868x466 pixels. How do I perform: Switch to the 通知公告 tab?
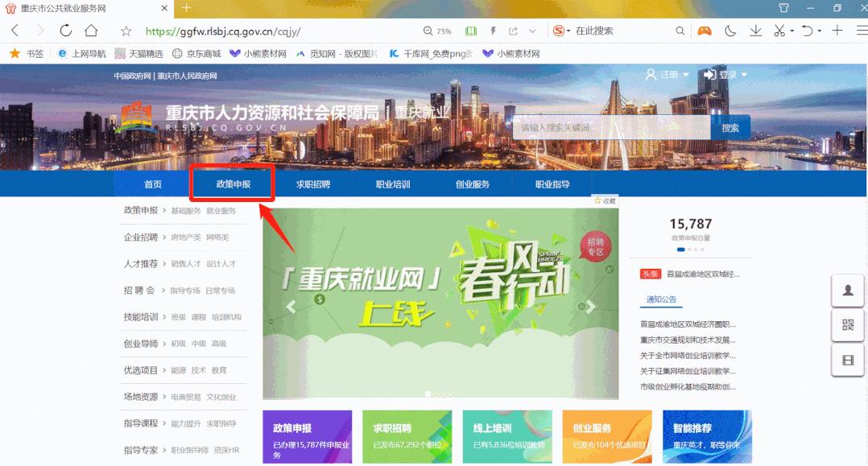click(662, 299)
